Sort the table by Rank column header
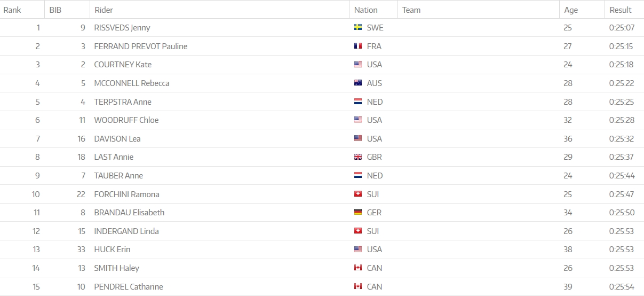The width and height of the screenshot is (644, 296). click(x=12, y=10)
